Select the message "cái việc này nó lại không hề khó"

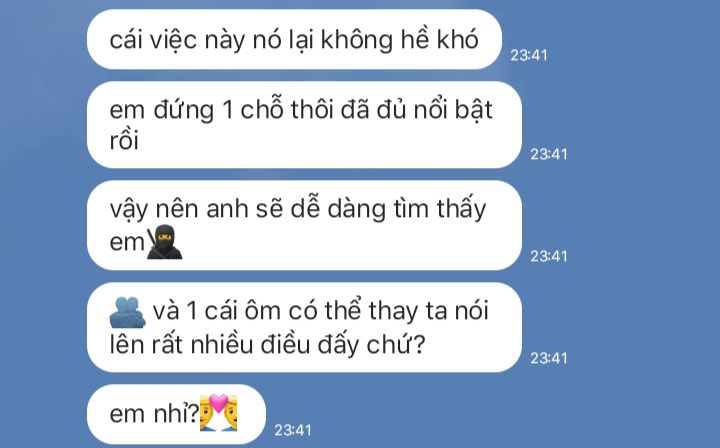(294, 39)
